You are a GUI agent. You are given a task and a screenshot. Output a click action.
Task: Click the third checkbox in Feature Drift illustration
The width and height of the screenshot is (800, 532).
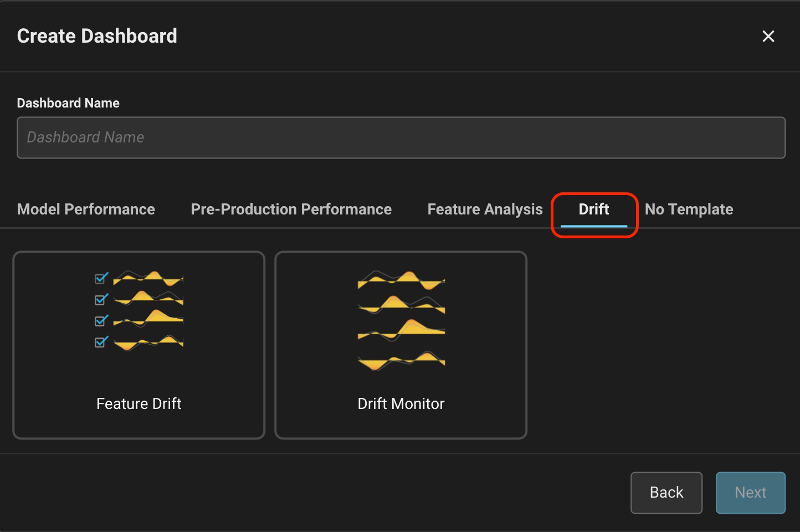pyautogui.click(x=101, y=321)
